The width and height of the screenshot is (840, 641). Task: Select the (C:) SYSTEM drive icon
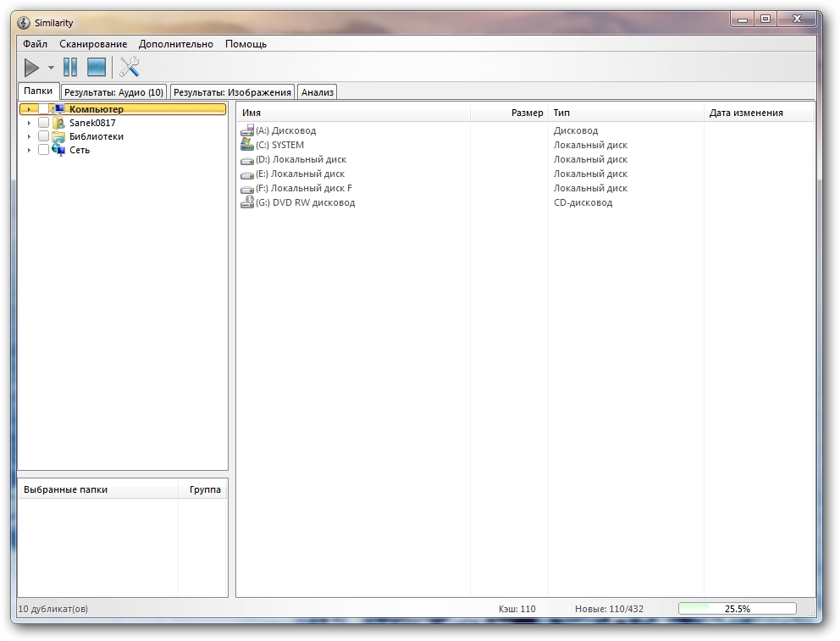[247, 145]
